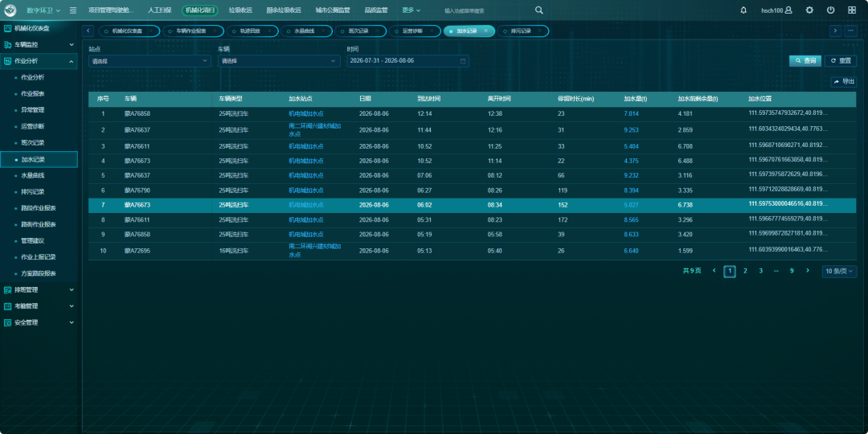Click the 考勤管理 sidebar icon
This screenshot has height=434, width=868.
pos(8,306)
